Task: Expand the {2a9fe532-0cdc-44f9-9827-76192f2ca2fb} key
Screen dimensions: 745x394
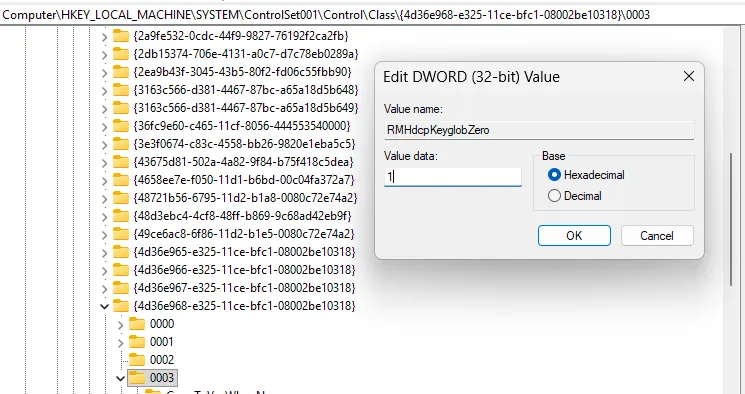Action: [x=105, y=36]
